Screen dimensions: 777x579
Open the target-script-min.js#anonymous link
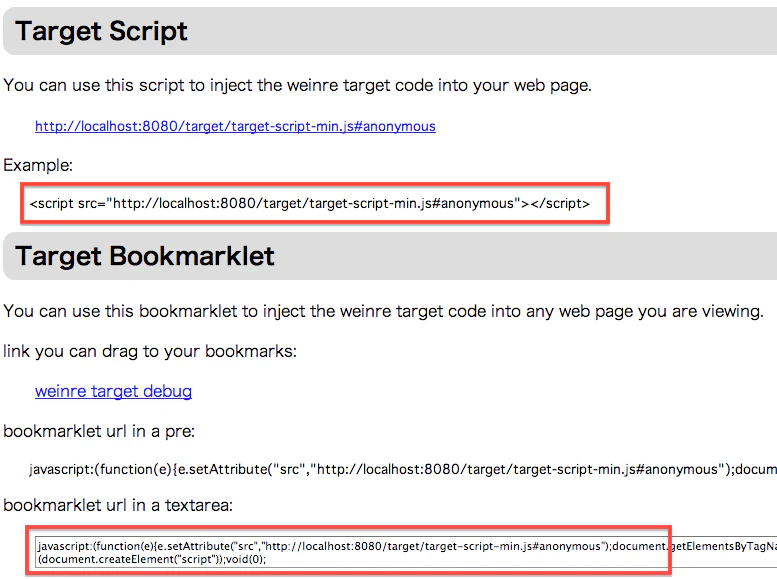pos(235,126)
